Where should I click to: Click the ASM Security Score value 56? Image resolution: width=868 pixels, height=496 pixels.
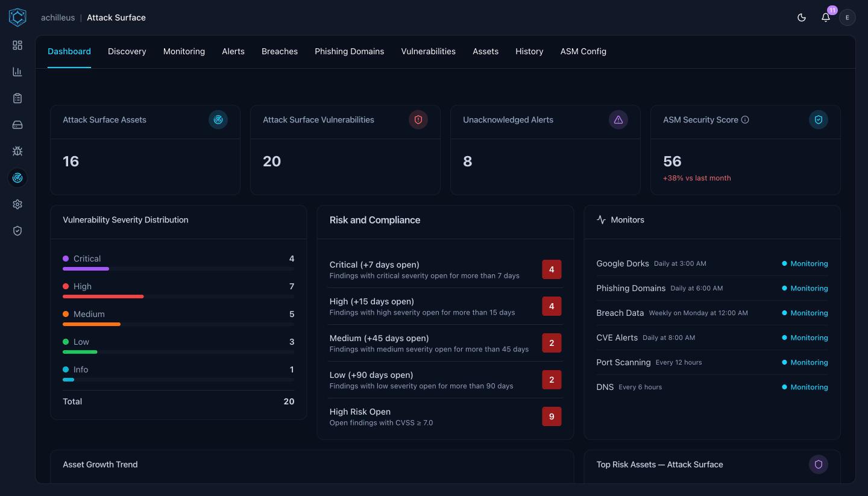pos(672,162)
